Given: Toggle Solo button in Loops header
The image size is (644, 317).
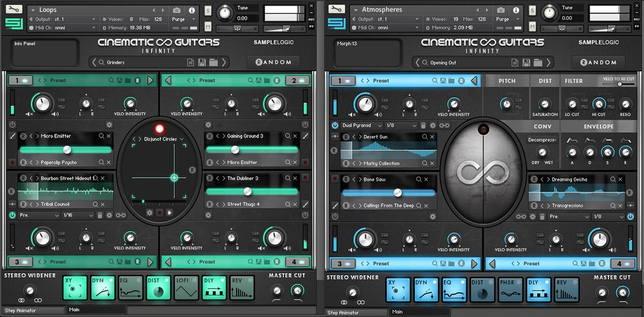Looking at the screenshot, I should (x=208, y=10).
